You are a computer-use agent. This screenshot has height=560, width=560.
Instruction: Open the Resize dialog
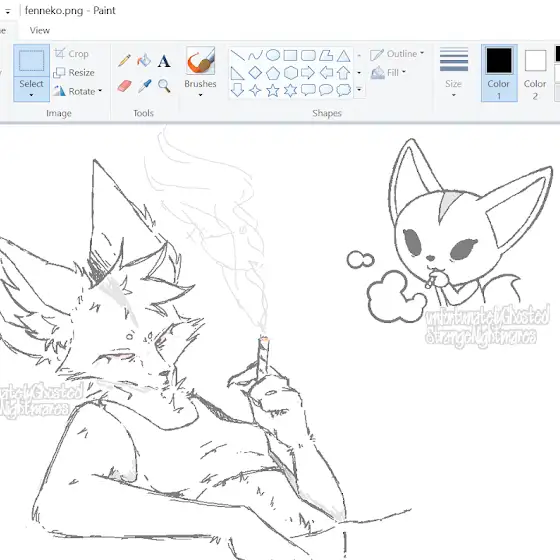tap(74, 72)
